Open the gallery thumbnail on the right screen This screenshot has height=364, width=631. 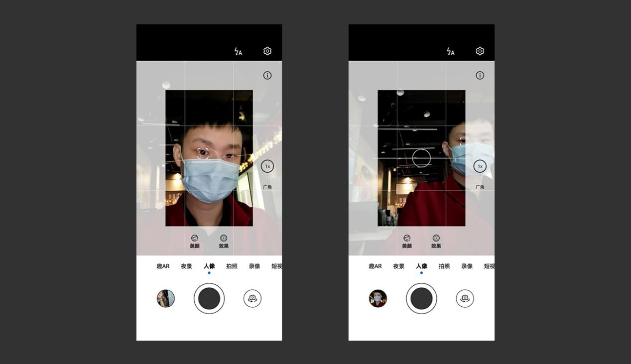pyautogui.click(x=378, y=298)
